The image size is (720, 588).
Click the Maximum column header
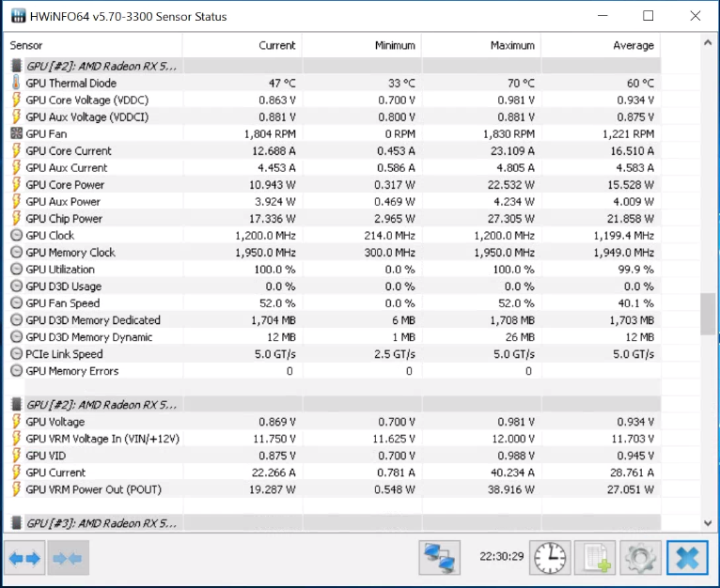click(481, 45)
